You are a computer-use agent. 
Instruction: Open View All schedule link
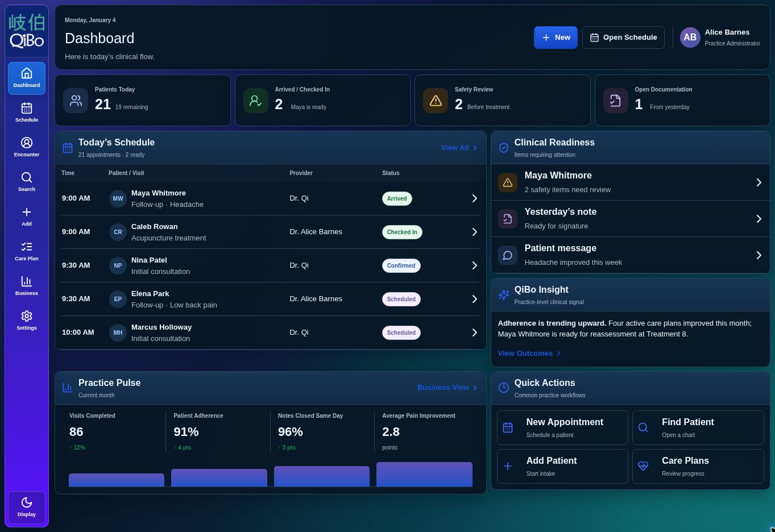click(459, 148)
